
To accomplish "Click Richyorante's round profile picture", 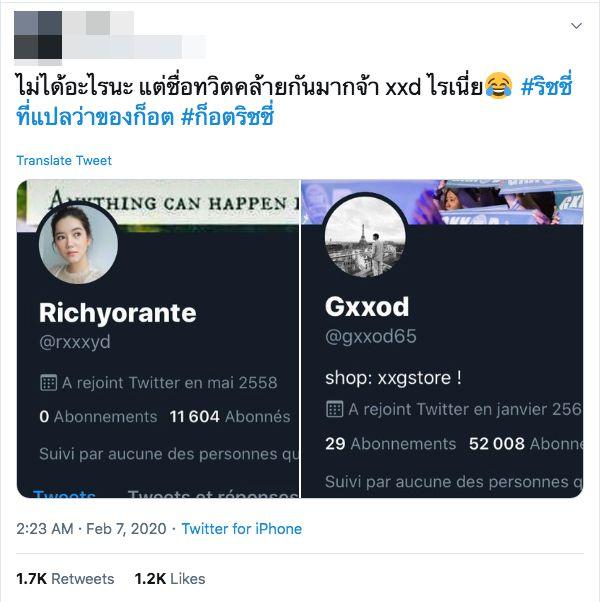I will (x=79, y=244).
